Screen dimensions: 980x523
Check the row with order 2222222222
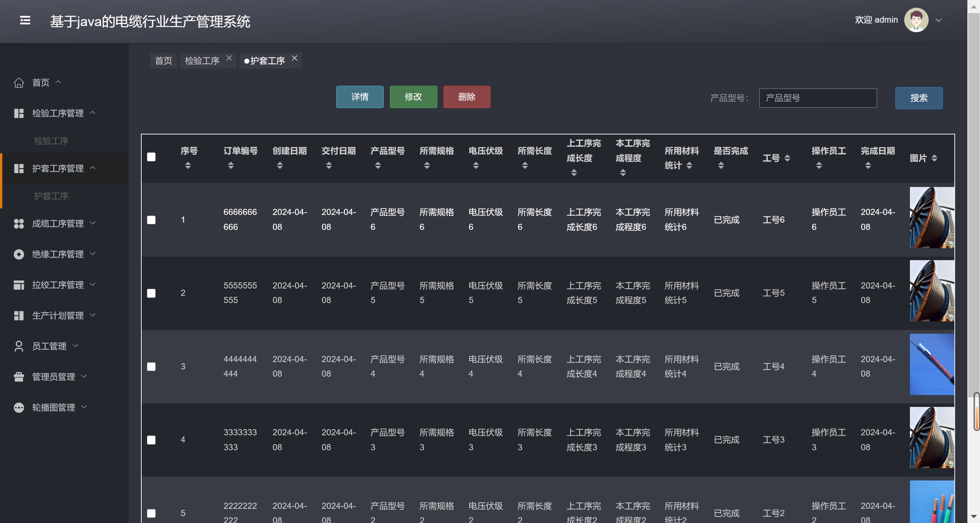coord(151,513)
